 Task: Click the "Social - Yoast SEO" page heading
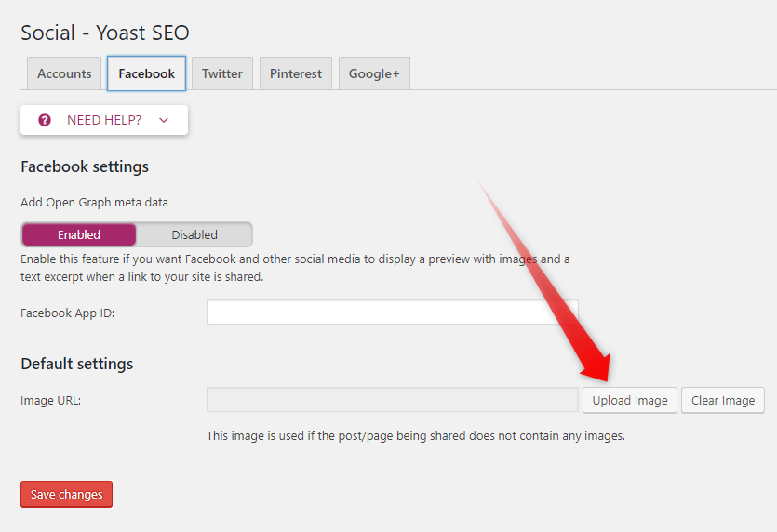[x=104, y=33]
